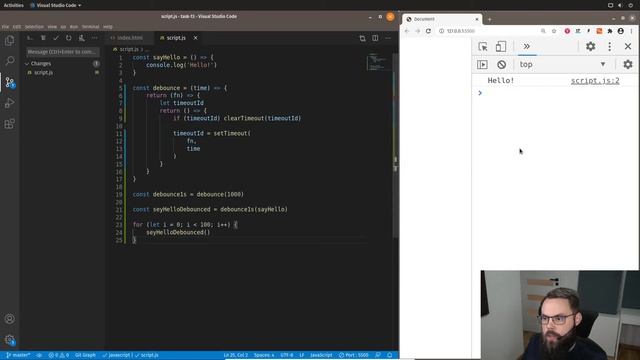Split the editor to the right
640x360 pixels.
pos(375,38)
